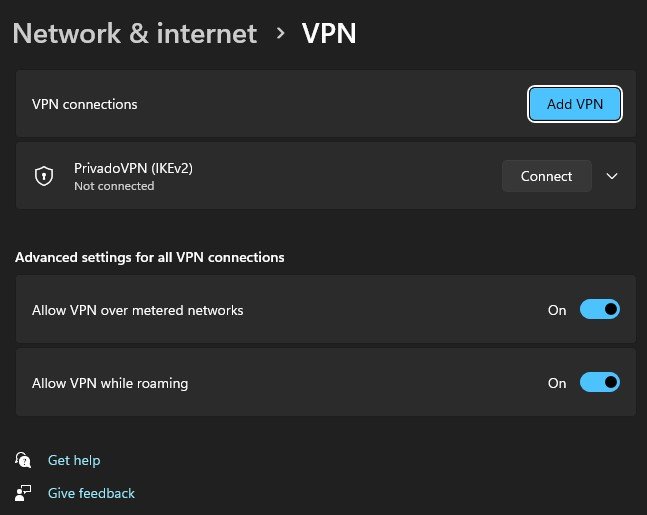Open the Give feedback link
Image resolution: width=647 pixels, height=515 pixels.
coord(91,493)
